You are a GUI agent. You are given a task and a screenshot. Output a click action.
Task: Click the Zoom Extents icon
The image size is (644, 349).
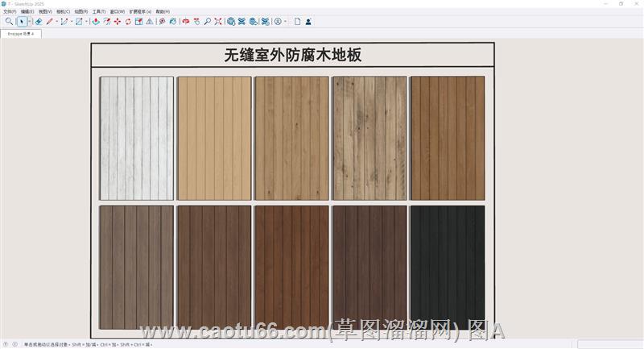218,22
